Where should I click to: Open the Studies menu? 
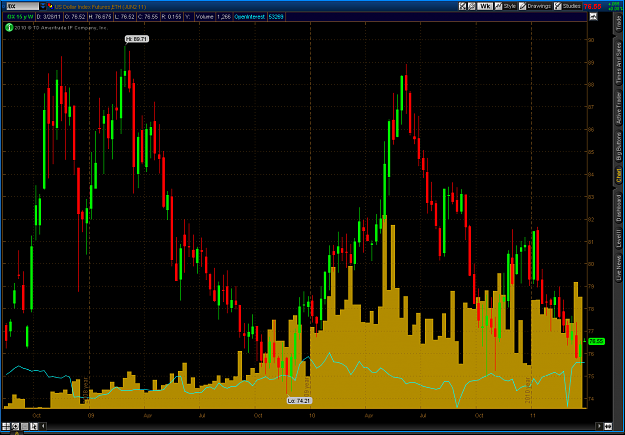(x=572, y=6)
